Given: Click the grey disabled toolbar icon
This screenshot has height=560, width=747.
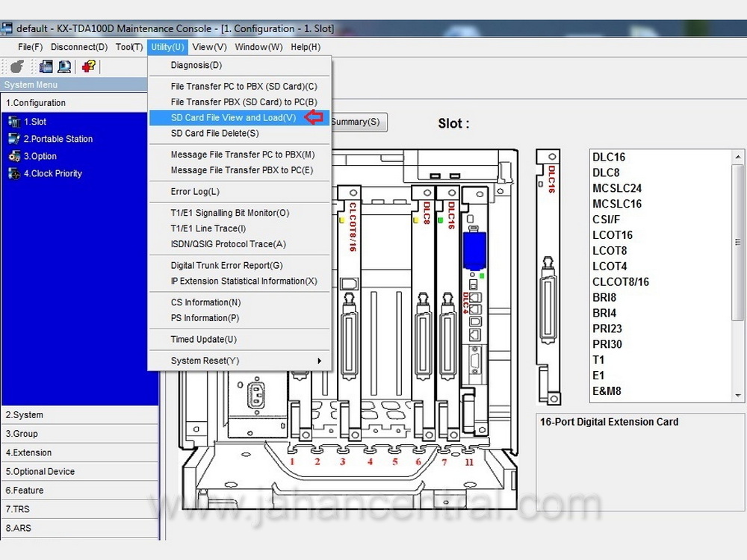Looking at the screenshot, I should tap(16, 66).
